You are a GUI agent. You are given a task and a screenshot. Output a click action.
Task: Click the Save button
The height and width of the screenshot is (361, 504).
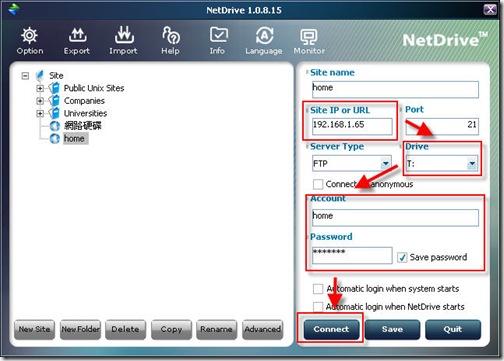pyautogui.click(x=392, y=329)
